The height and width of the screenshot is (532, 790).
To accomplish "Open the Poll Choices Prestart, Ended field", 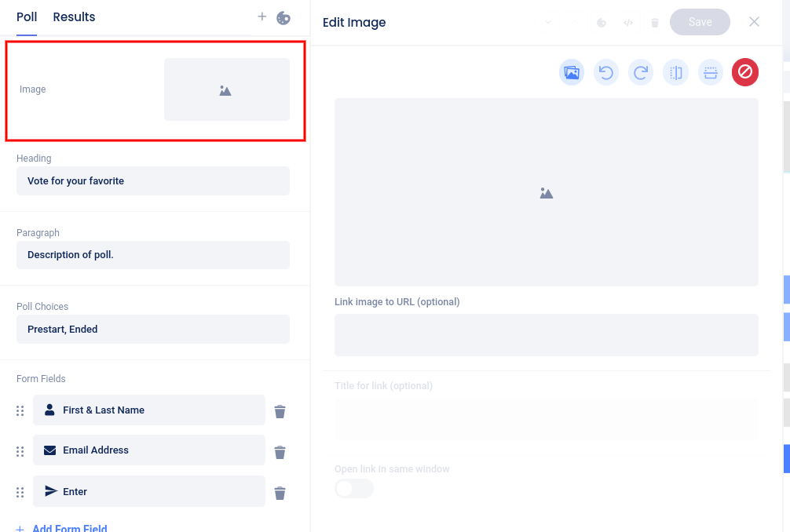I will (153, 330).
